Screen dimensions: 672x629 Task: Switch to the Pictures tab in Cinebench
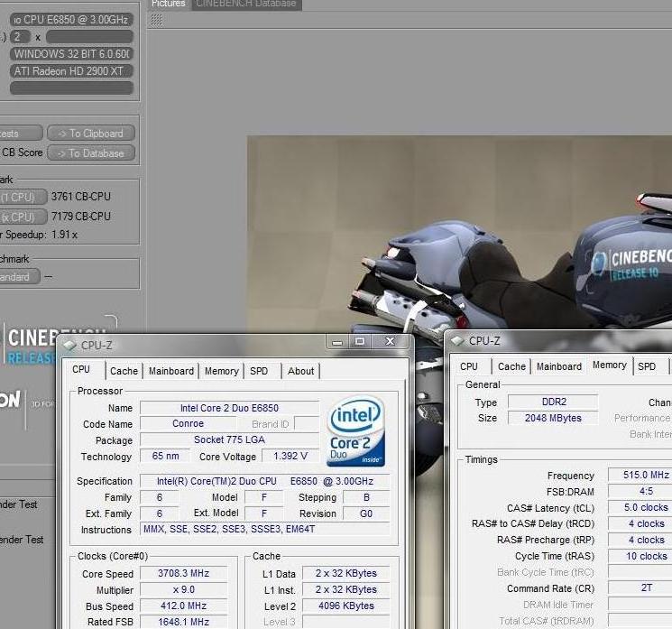[x=169, y=4]
